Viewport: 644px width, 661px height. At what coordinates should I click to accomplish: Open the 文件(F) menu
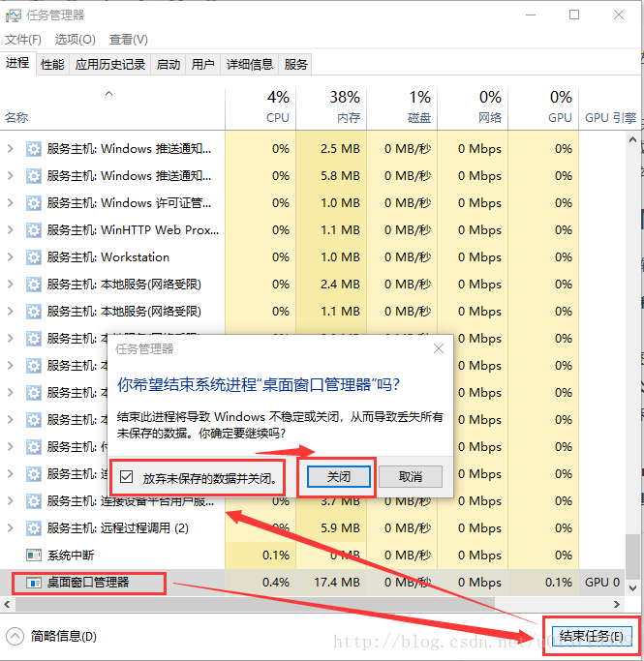point(23,40)
